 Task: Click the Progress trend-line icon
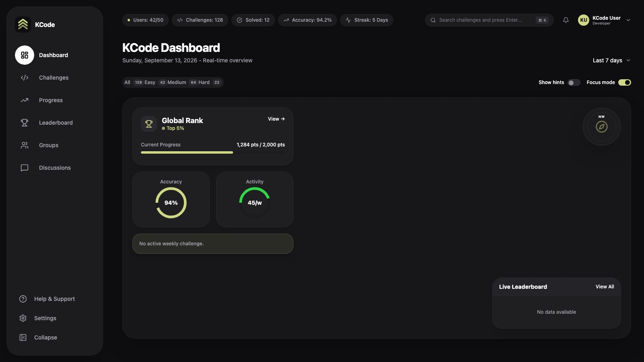(x=25, y=100)
